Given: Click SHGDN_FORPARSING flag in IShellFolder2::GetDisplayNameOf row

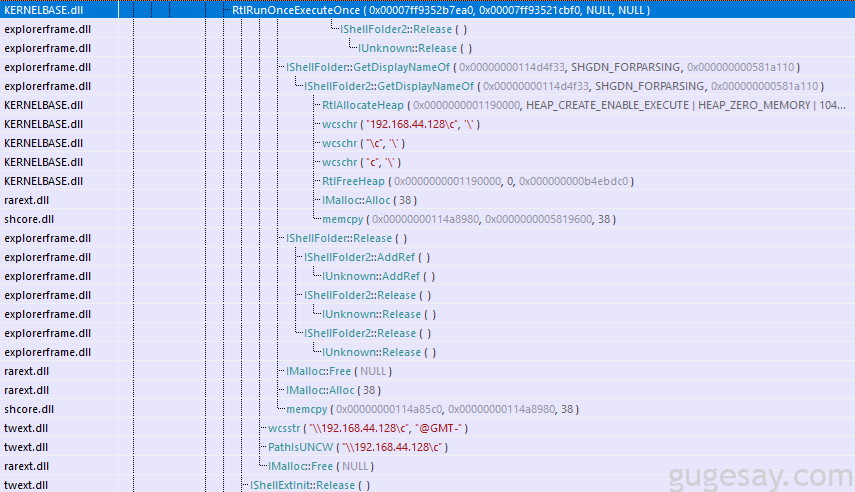Looking at the screenshot, I should click(649, 86).
